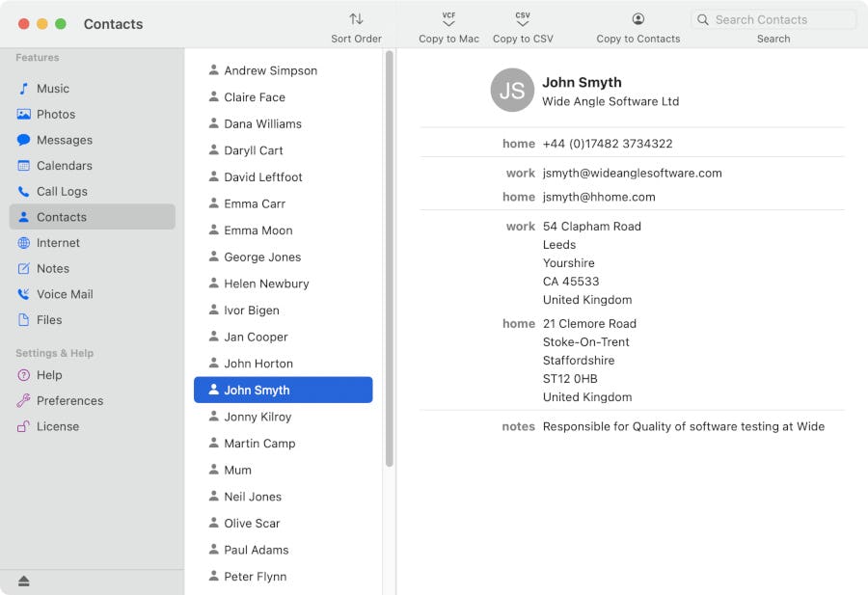The height and width of the screenshot is (595, 868).
Task: Select the Photos sidebar icon
Action: point(58,114)
